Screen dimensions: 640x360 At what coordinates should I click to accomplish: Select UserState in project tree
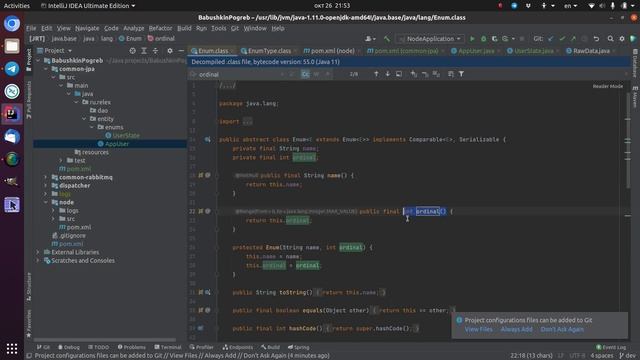[x=126, y=136]
